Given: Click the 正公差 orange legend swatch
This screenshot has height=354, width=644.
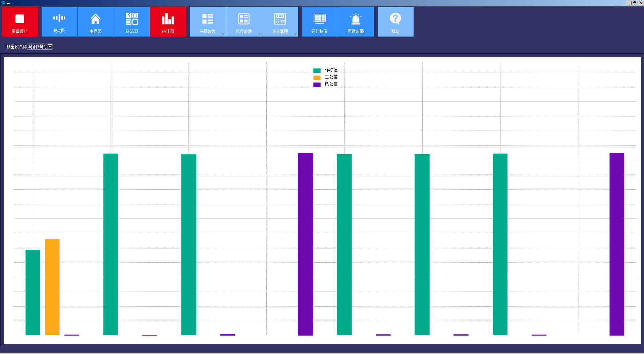Looking at the screenshot, I should [317, 77].
